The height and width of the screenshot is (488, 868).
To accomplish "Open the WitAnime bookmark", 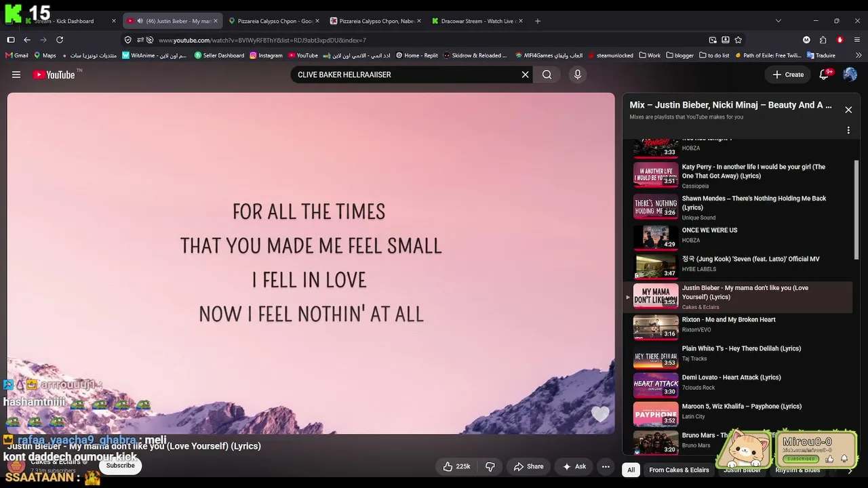I will click(x=155, y=56).
